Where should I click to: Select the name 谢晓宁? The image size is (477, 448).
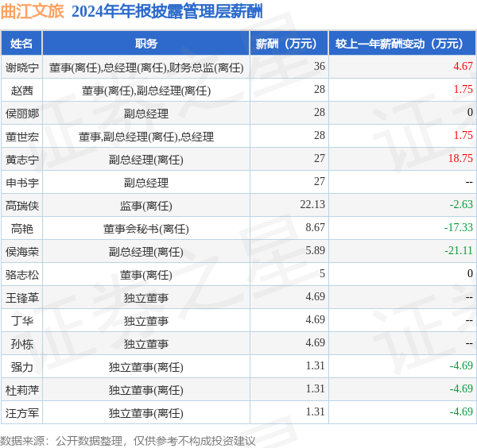(x=22, y=68)
